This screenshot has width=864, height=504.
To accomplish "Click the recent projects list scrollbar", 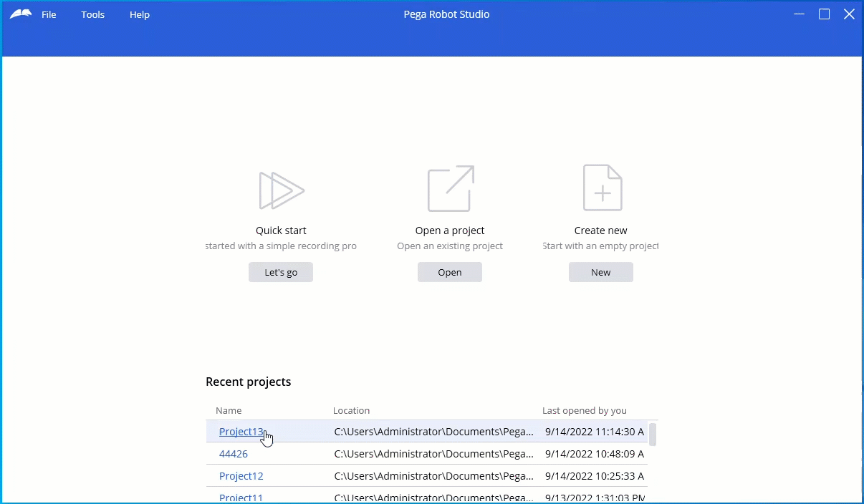I will (653, 434).
